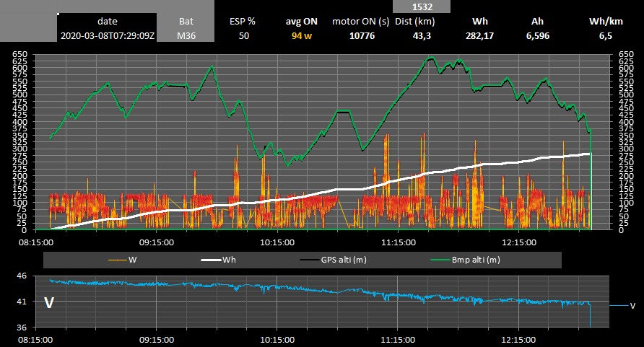Select the "Bat" header cell
The image size is (644, 347).
click(x=186, y=22)
